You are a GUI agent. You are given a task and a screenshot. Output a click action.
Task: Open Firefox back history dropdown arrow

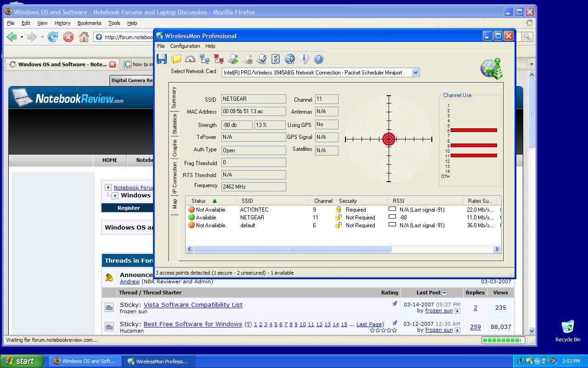click(x=21, y=37)
